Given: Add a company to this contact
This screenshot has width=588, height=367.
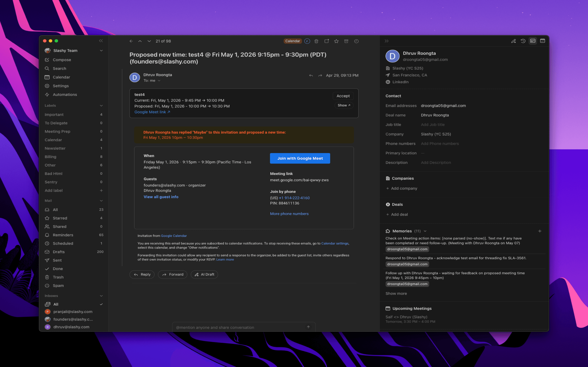Looking at the screenshot, I should pyautogui.click(x=401, y=188).
